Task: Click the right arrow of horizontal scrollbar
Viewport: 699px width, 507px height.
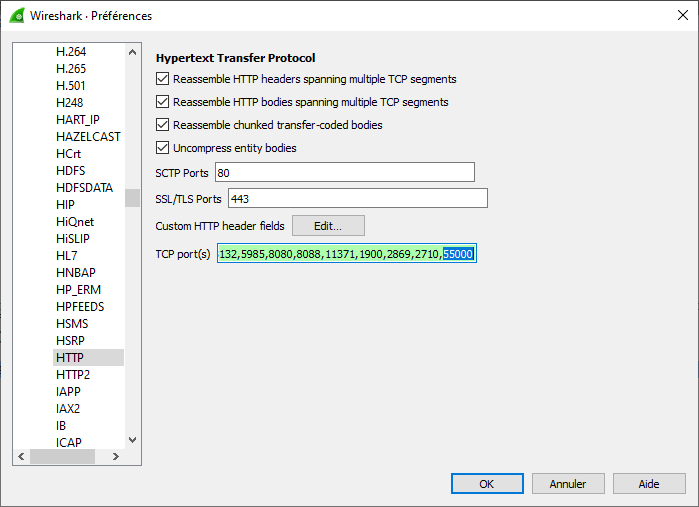Action: (116, 456)
